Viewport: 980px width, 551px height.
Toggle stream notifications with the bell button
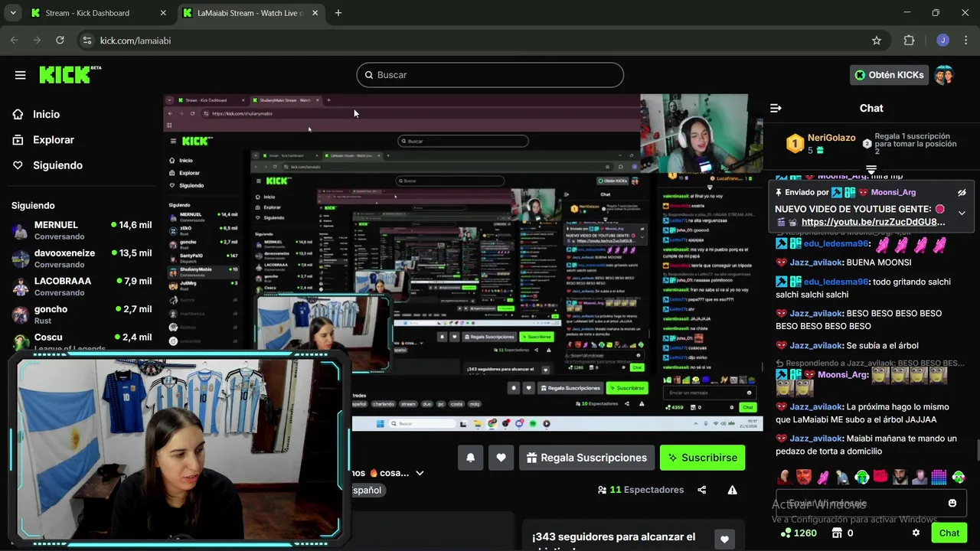point(471,458)
